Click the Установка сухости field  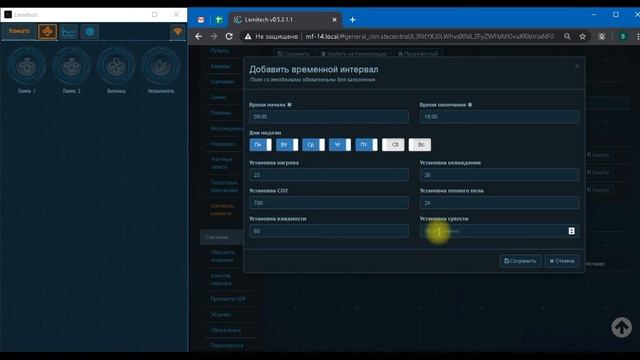click(499, 231)
